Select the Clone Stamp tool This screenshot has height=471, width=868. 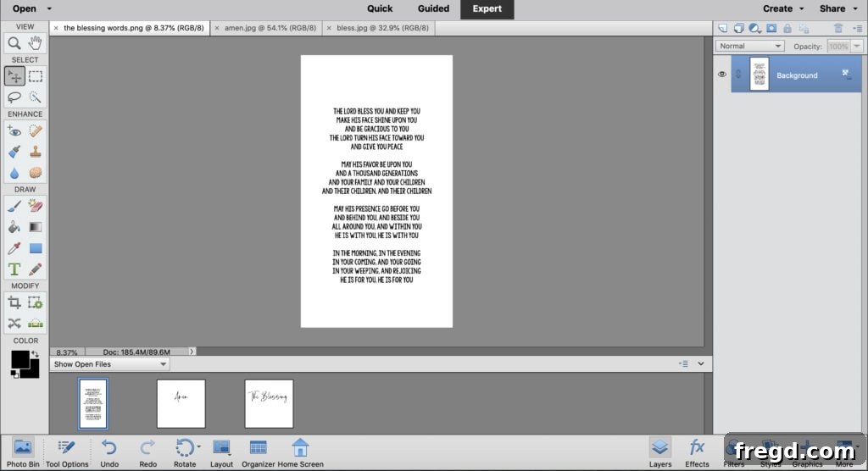(36, 152)
